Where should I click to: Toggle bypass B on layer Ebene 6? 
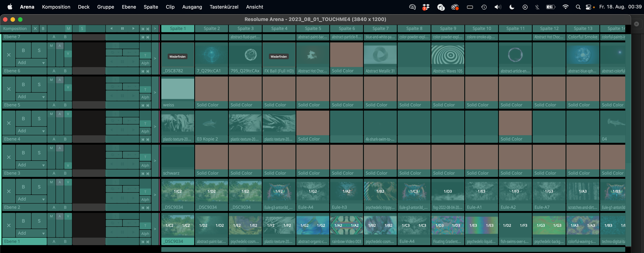click(23, 50)
